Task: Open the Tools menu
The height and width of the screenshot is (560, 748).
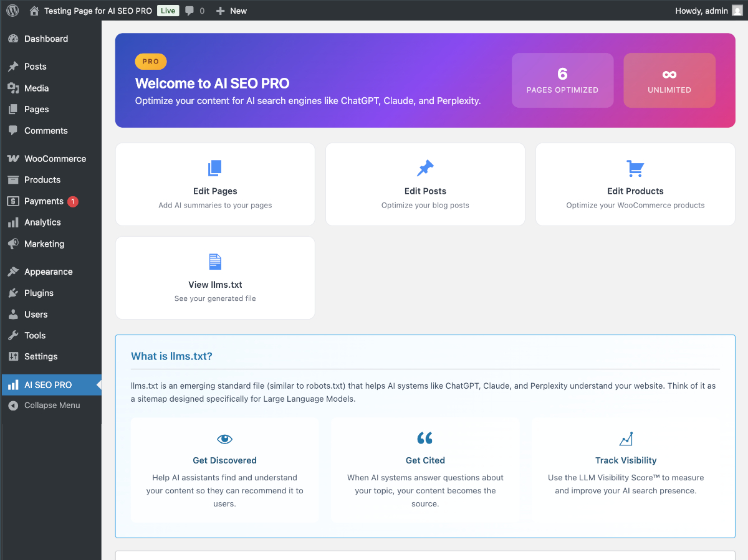Action: click(x=51, y=336)
